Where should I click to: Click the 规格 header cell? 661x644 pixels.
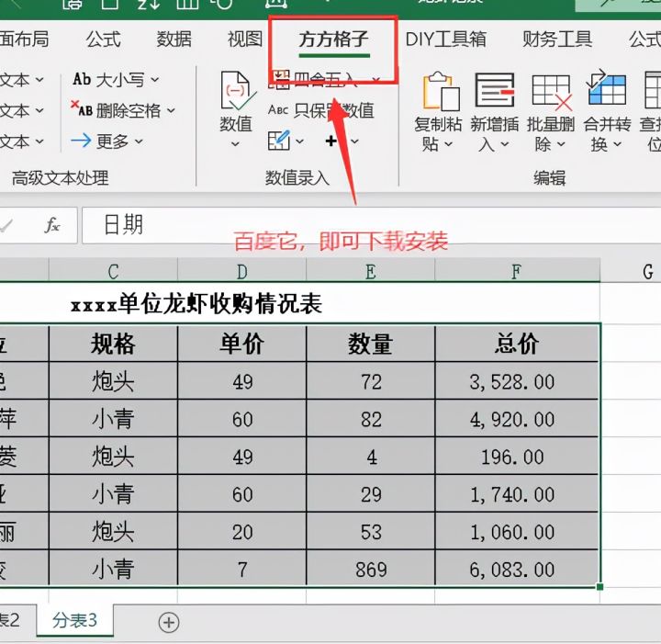[x=113, y=344]
